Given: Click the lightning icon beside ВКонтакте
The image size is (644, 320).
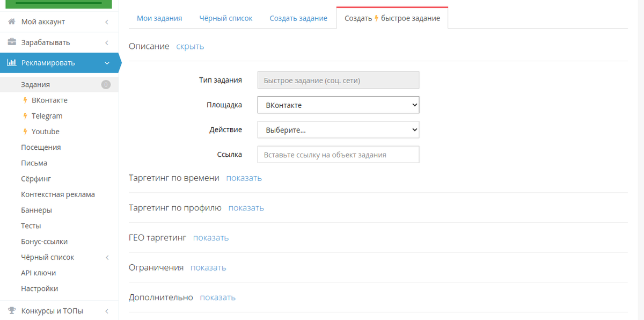Looking at the screenshot, I should click(x=25, y=100).
